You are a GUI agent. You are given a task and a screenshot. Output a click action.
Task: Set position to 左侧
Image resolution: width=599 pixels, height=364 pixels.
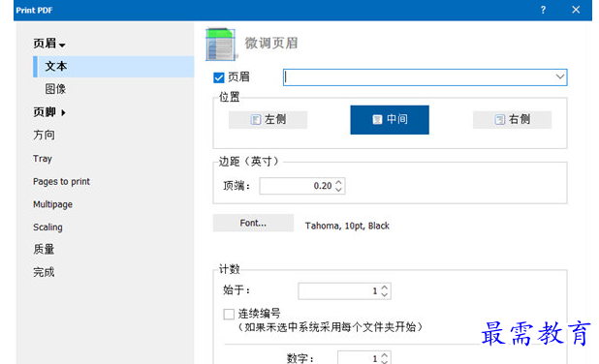coord(268,120)
